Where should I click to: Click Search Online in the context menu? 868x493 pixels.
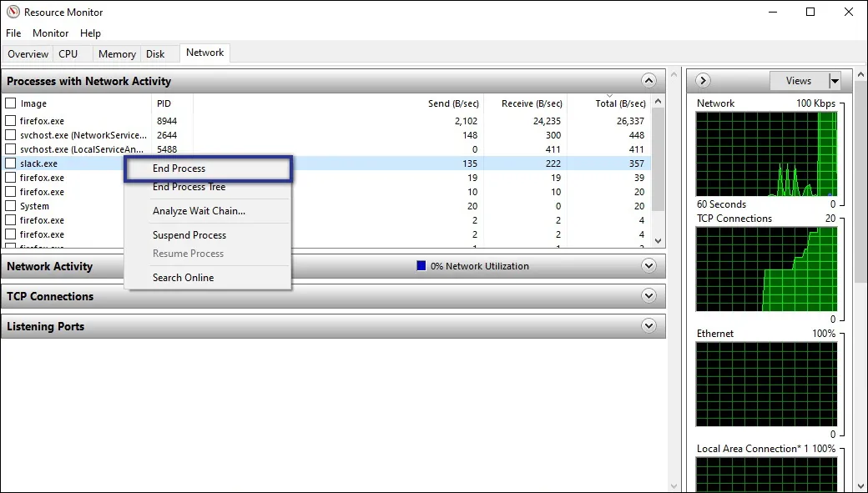tap(184, 278)
